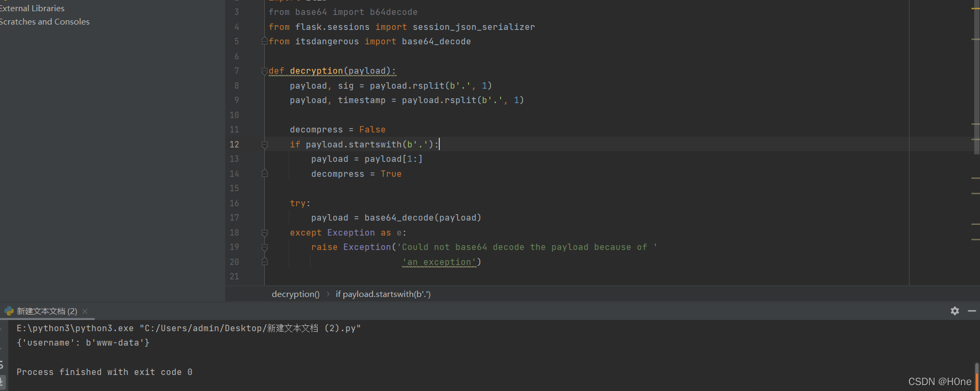This screenshot has height=391, width=980.
Task: Click the {'username': b'www-data'} console output
Action: pos(83,343)
